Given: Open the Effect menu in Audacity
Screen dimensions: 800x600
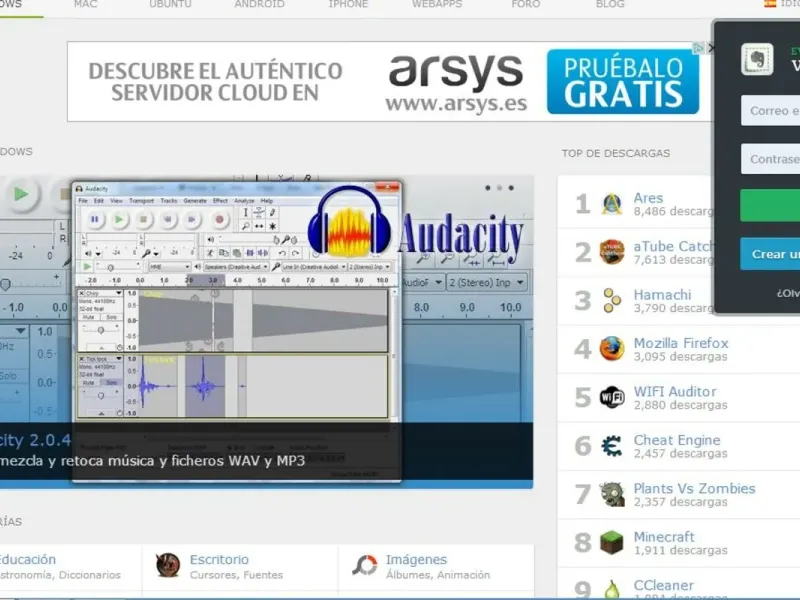Looking at the screenshot, I should (220, 201).
